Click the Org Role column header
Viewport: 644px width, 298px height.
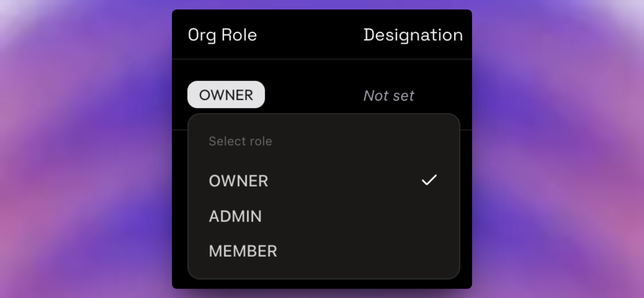coord(222,35)
